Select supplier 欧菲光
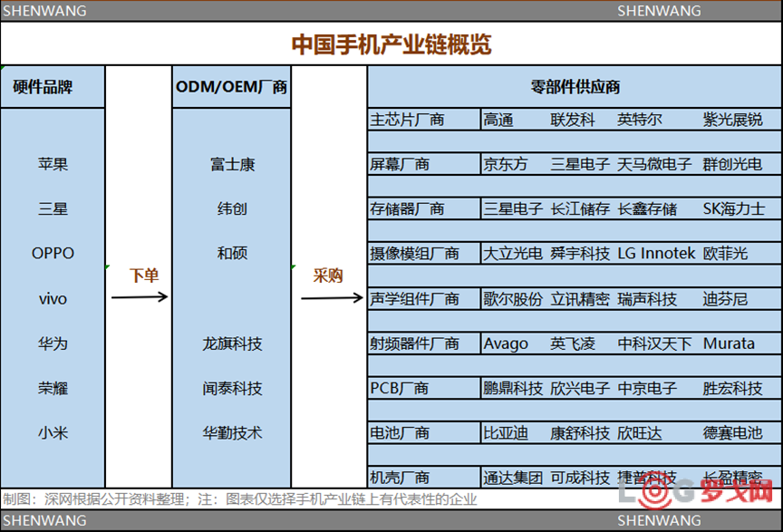The width and height of the screenshot is (783, 532). [725, 253]
